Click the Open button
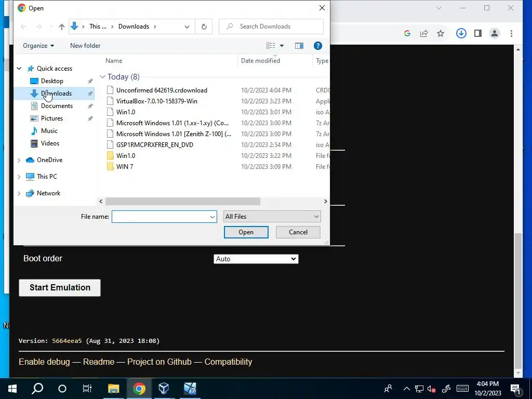 click(x=246, y=232)
